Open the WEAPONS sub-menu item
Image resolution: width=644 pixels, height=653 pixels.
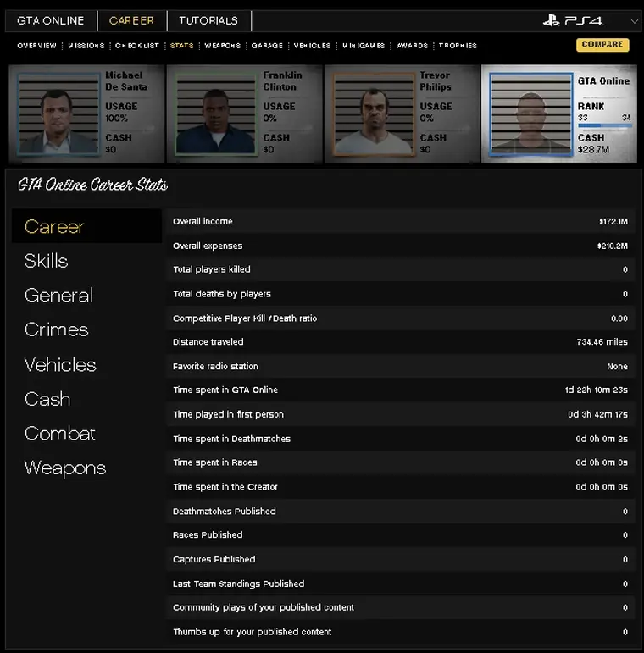(x=223, y=46)
